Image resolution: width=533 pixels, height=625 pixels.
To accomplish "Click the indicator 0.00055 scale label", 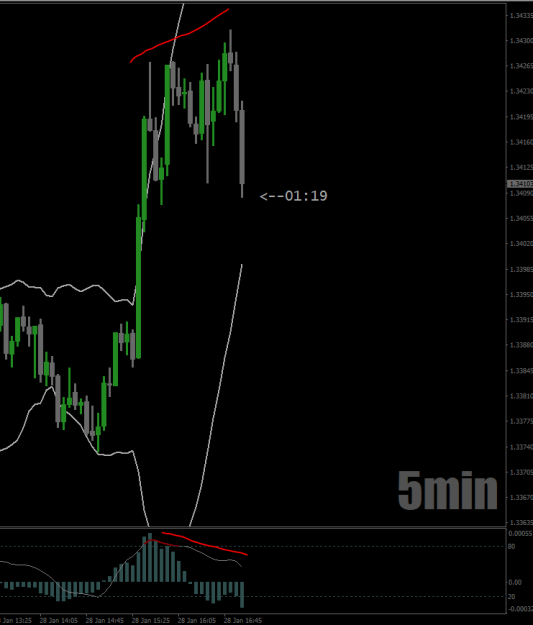I will tap(521, 534).
